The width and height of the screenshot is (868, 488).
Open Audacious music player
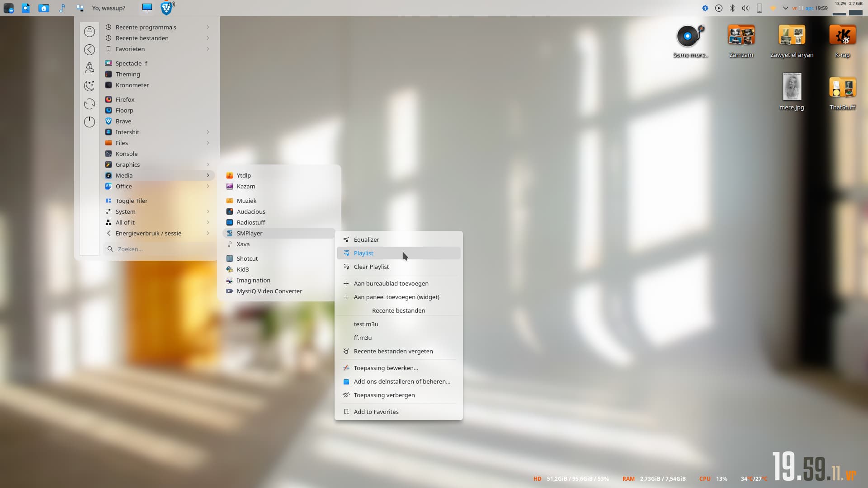pyautogui.click(x=279, y=211)
